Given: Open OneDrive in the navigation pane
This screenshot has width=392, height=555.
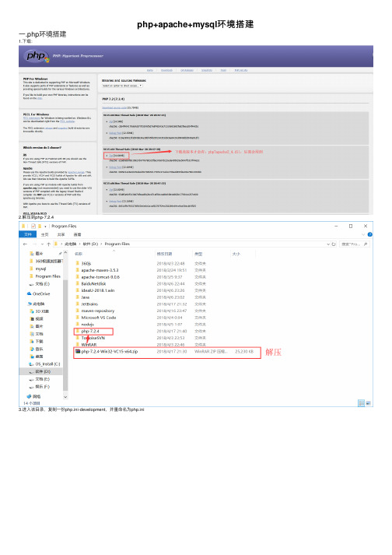Looking at the screenshot, I should click(x=41, y=293).
